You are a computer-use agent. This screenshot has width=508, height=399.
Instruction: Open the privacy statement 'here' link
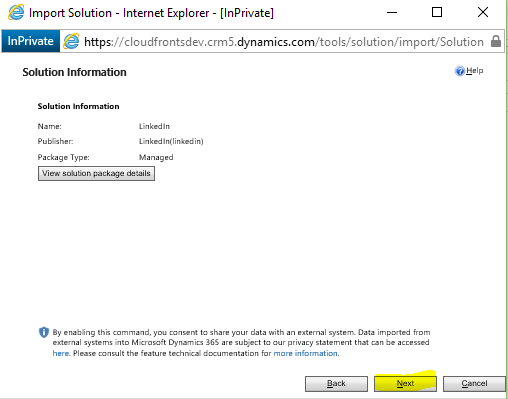[x=61, y=353]
